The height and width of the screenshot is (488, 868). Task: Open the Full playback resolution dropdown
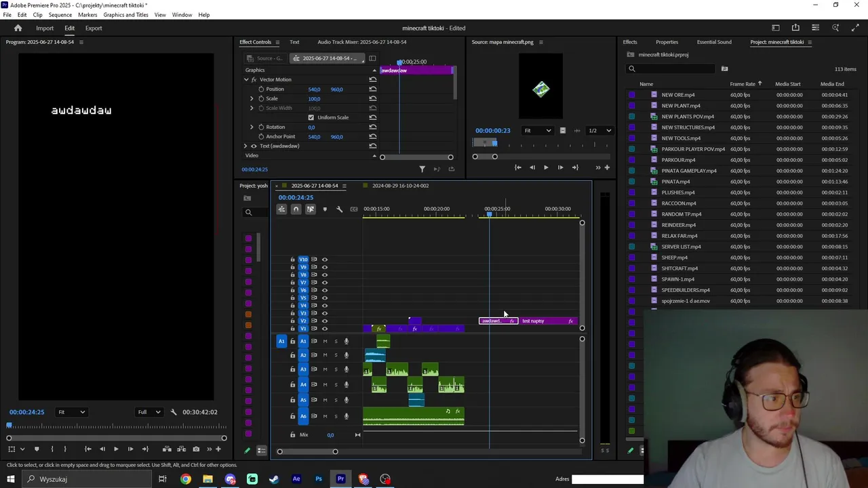[x=149, y=412]
